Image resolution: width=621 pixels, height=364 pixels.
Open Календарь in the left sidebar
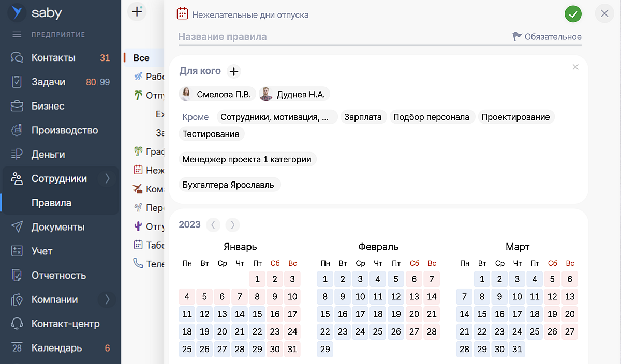coord(56,348)
